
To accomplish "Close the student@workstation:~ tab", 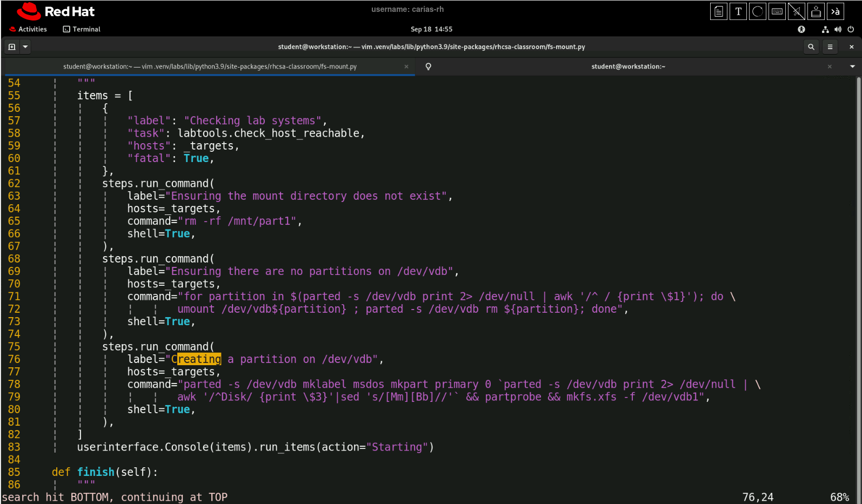I will point(830,66).
